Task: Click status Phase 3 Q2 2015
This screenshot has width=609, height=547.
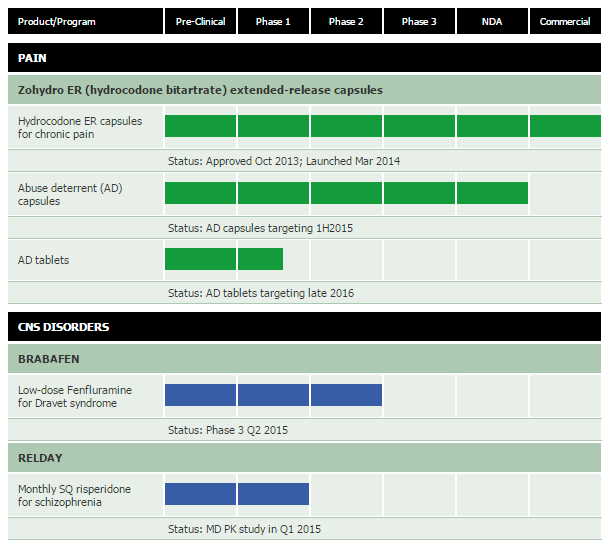Action: 228,430
